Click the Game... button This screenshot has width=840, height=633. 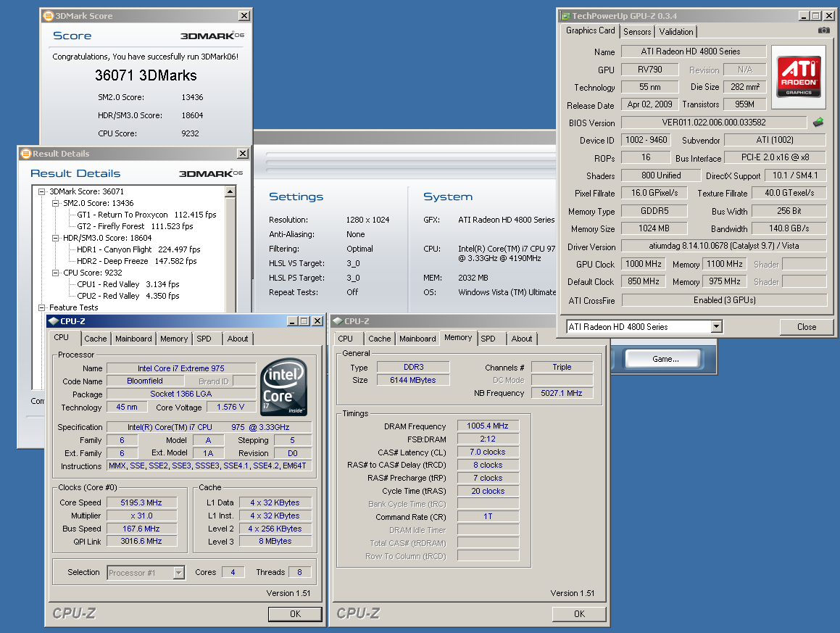(665, 359)
